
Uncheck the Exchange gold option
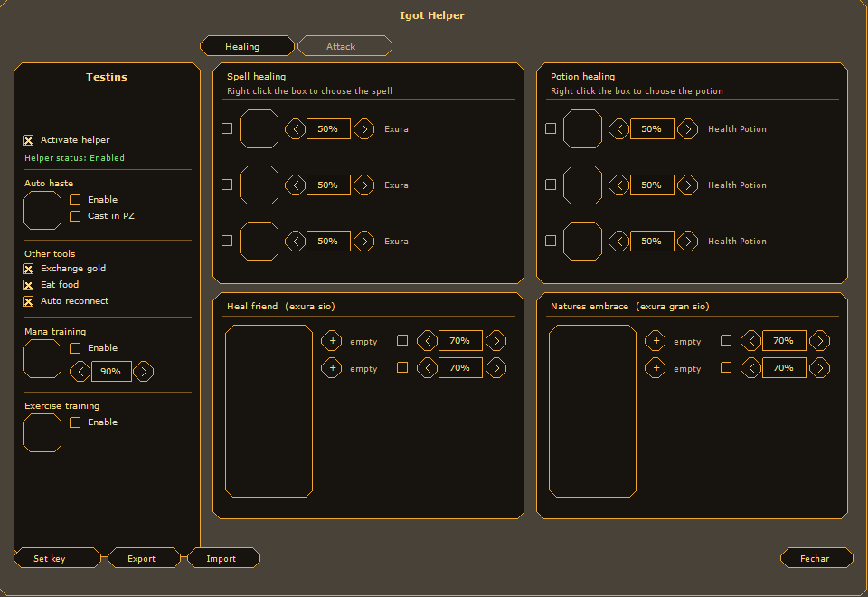28,269
